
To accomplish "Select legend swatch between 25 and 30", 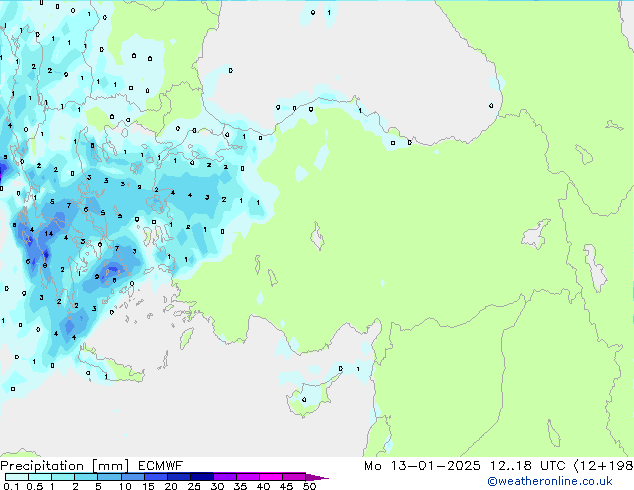I will tap(204, 477).
